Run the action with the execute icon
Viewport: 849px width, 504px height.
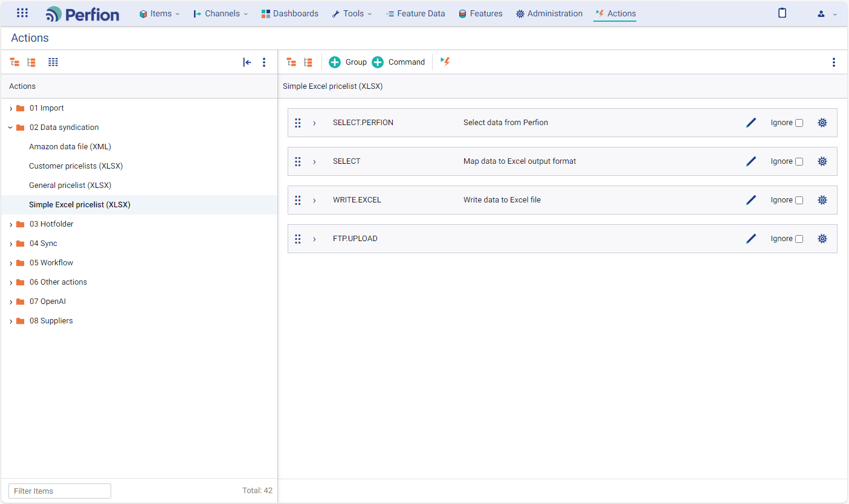click(x=445, y=62)
